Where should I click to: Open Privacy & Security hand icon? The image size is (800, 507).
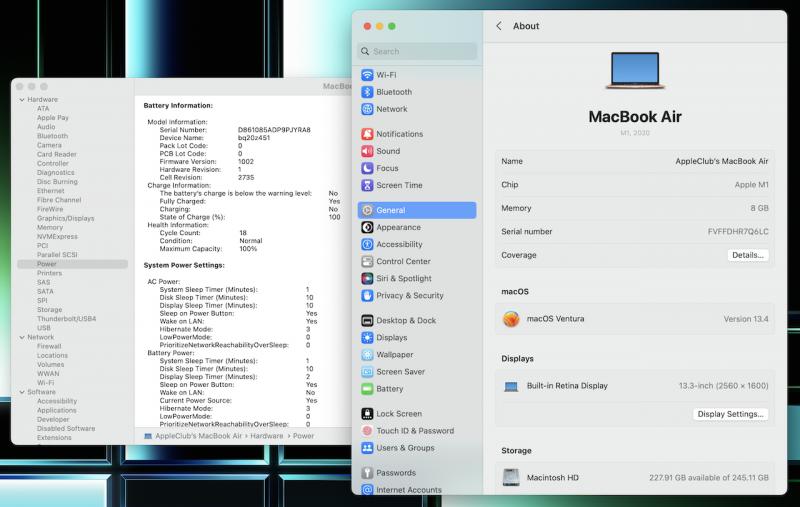pos(367,295)
